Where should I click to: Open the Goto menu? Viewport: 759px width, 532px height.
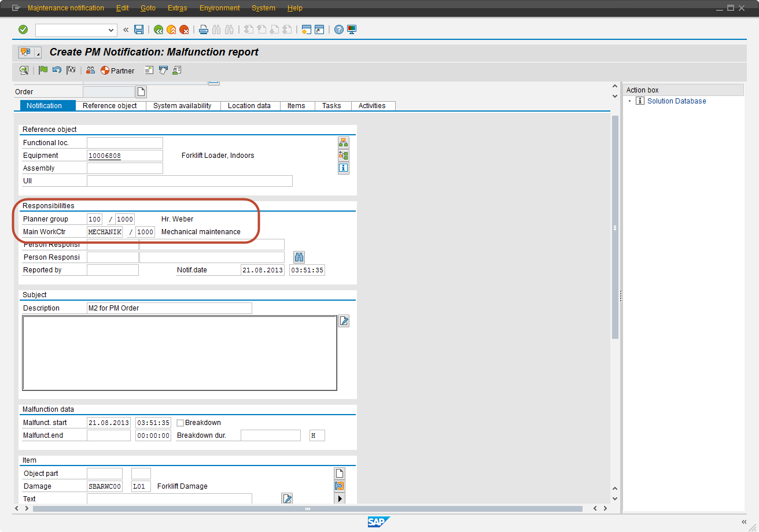pos(148,8)
